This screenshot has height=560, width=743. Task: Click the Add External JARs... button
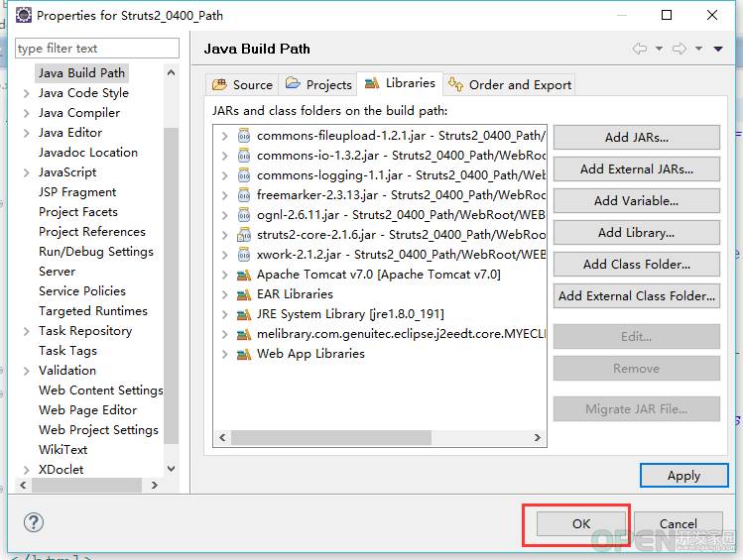point(637,169)
